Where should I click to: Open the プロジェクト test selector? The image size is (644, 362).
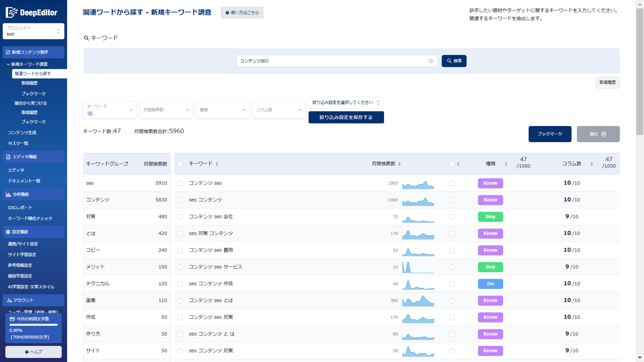click(34, 31)
